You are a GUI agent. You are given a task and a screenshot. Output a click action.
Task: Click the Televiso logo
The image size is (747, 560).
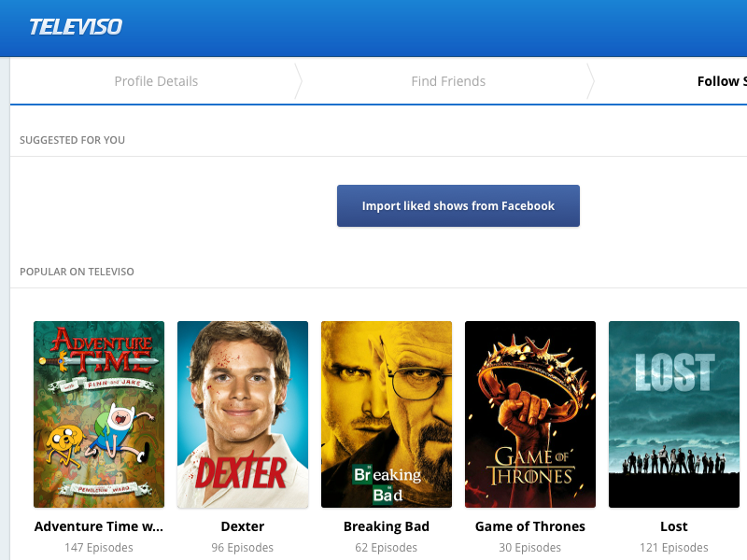click(76, 27)
